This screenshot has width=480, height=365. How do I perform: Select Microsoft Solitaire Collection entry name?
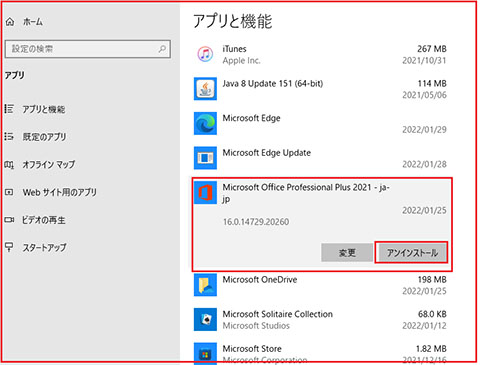[278, 314]
